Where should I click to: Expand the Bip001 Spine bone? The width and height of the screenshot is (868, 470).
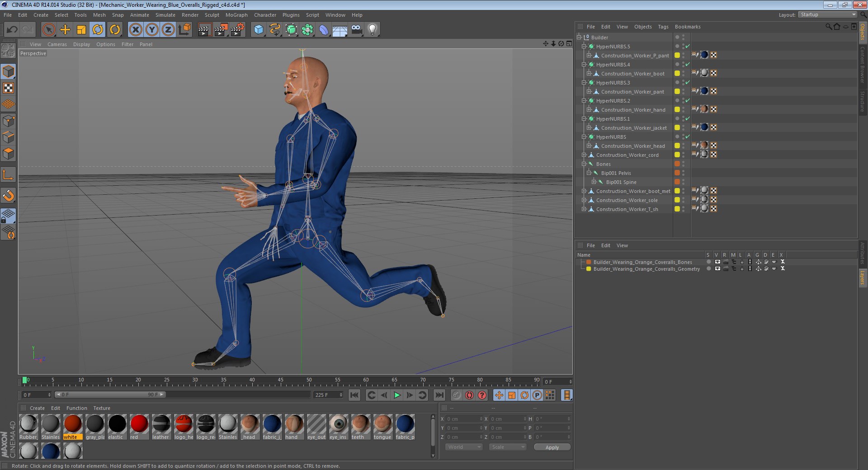pyautogui.click(x=594, y=182)
